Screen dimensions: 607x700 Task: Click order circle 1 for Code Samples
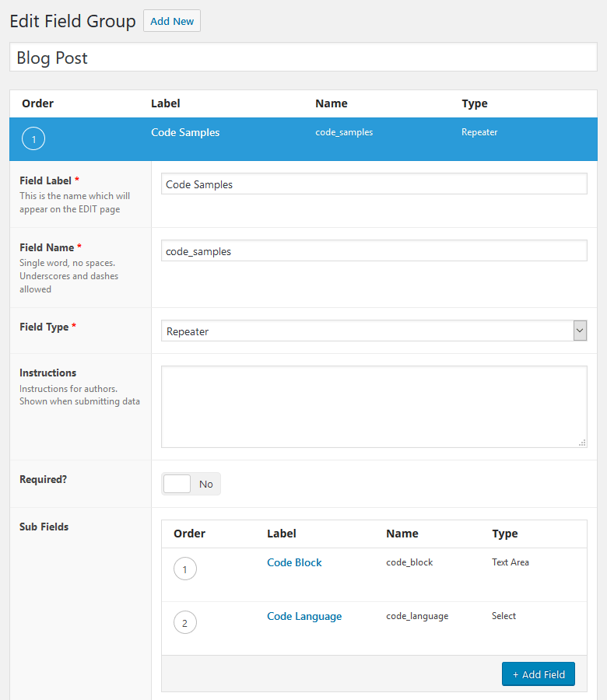[x=33, y=138]
